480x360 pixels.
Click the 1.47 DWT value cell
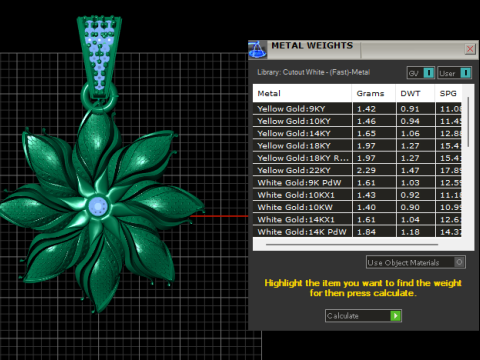pyautogui.click(x=416, y=170)
